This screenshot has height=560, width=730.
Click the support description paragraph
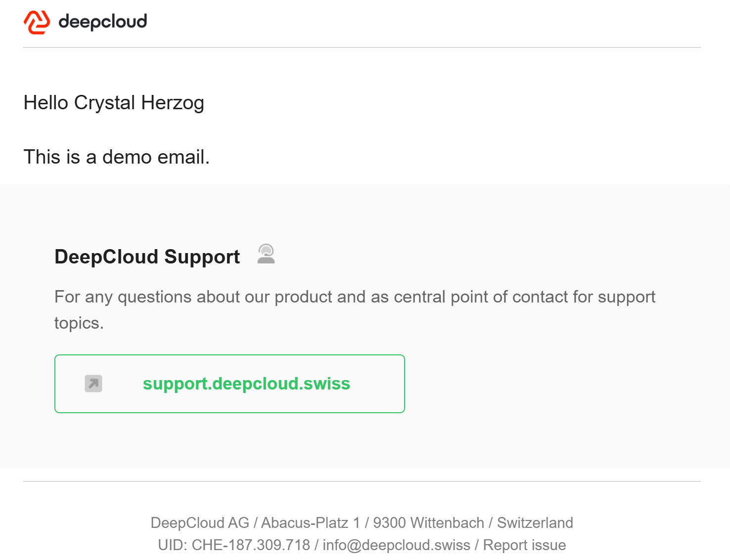point(355,309)
